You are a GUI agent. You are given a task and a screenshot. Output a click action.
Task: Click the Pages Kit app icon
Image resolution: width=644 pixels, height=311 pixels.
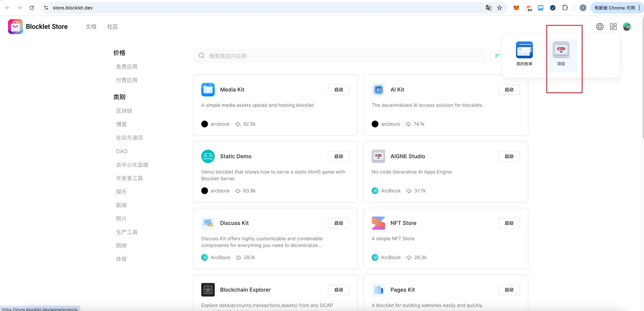[378, 290]
